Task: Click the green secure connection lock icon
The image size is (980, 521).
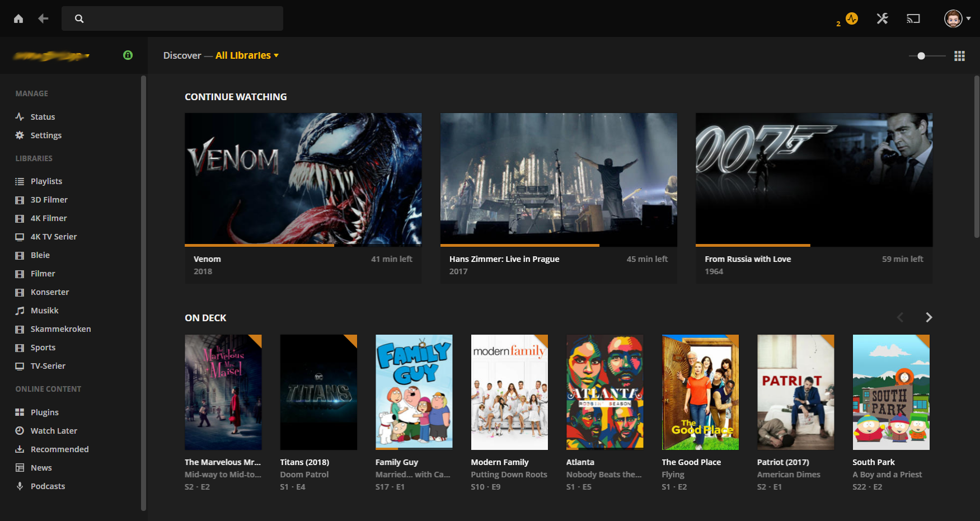Action: (x=128, y=55)
